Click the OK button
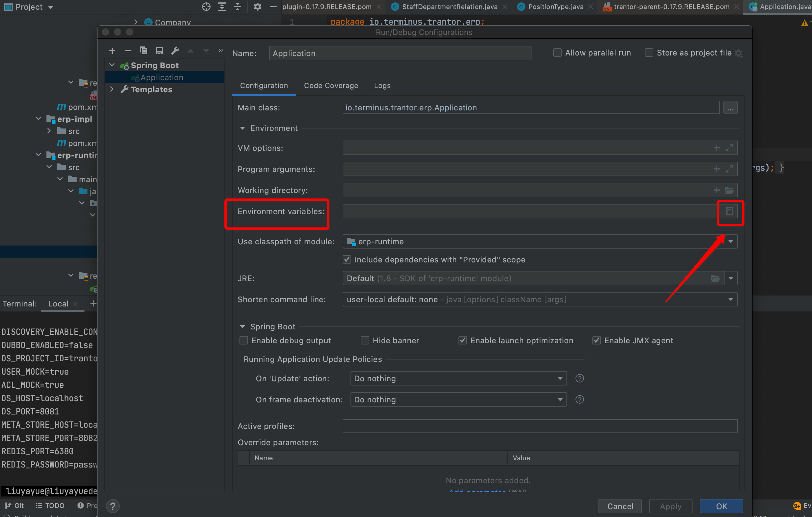Viewport: 812px width, 517px height. pyautogui.click(x=721, y=506)
